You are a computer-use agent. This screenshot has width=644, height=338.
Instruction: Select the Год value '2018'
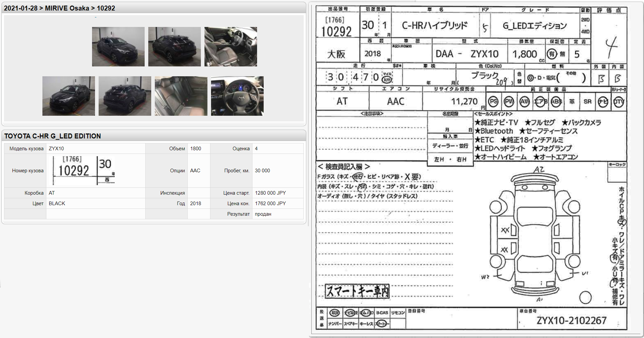pyautogui.click(x=196, y=204)
